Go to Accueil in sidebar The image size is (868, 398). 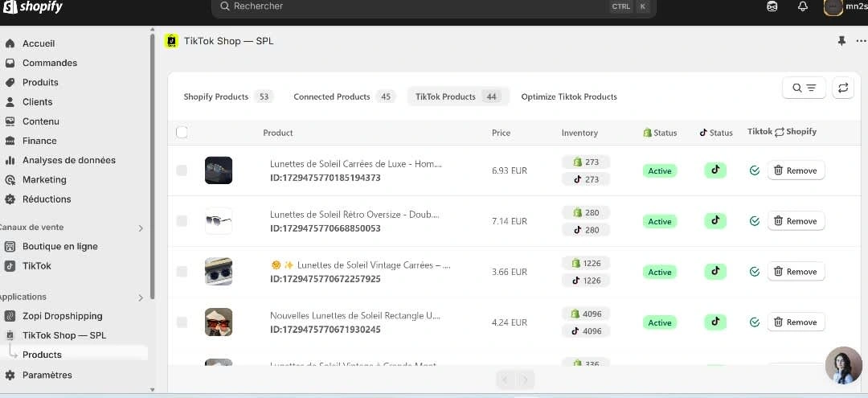(39, 43)
